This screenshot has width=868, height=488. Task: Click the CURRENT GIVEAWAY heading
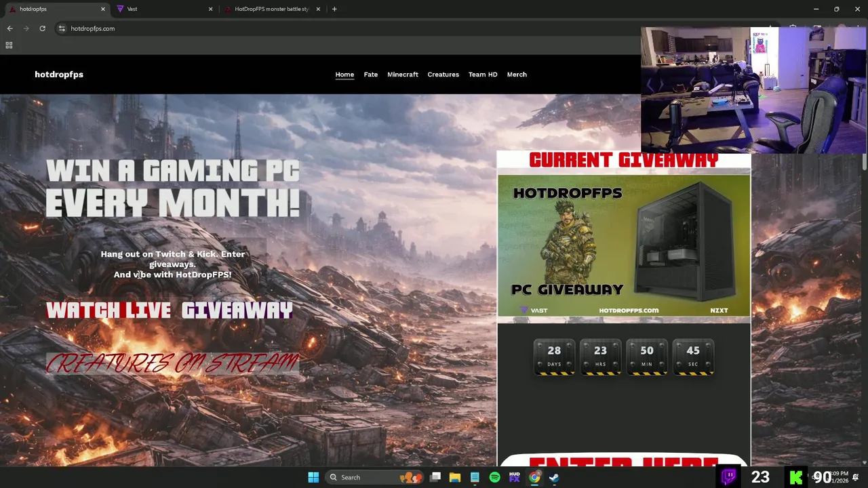624,160
